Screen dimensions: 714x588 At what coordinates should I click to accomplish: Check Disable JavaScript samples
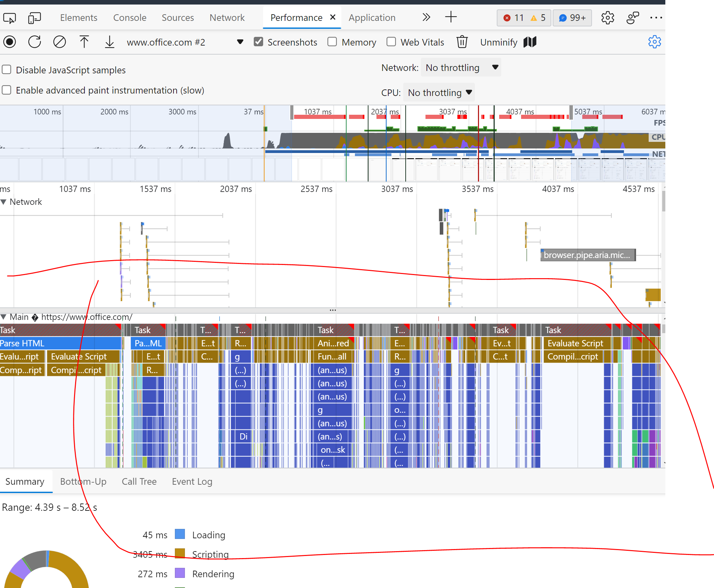pos(6,70)
